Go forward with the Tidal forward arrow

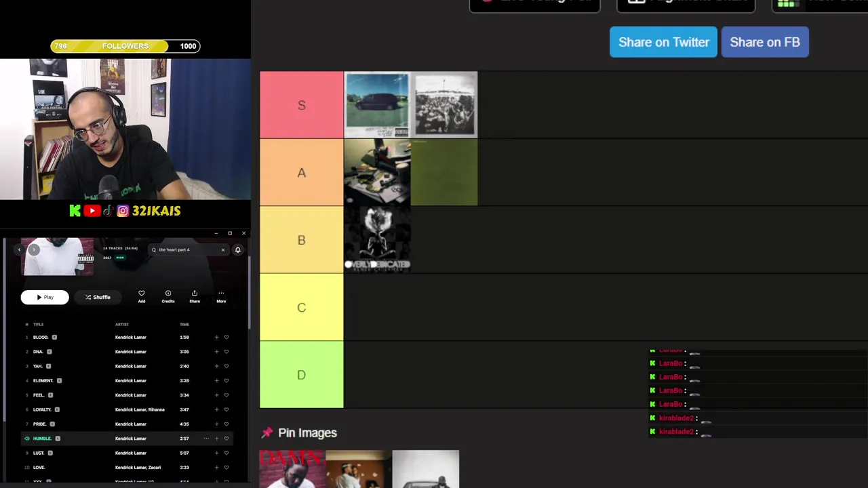pyautogui.click(x=34, y=250)
